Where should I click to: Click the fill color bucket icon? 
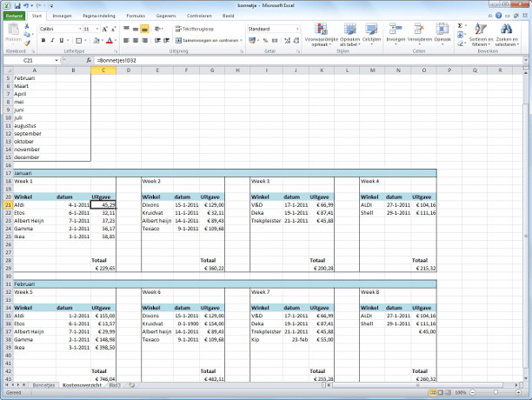pos(96,40)
